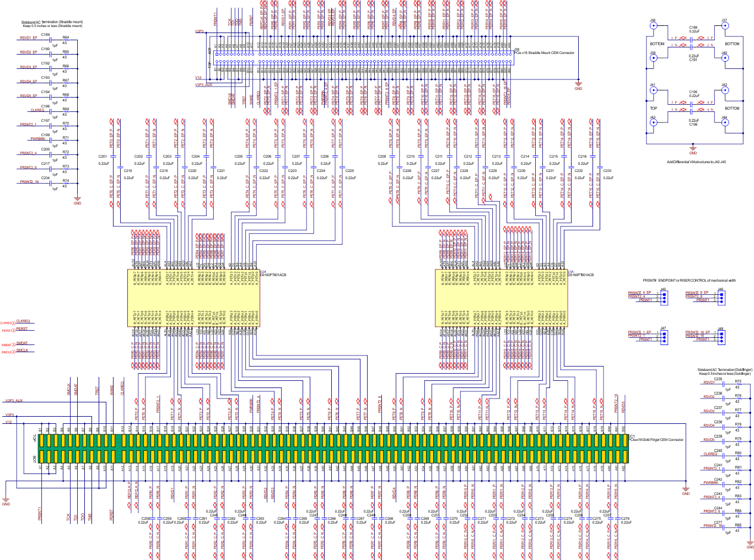Select GND symbol left of gold-finger connector
This screenshot has height=560, width=754.
tap(6, 501)
